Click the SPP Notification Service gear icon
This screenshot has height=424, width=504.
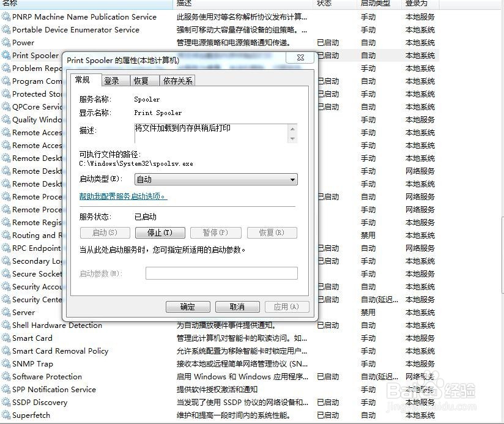click(6, 389)
